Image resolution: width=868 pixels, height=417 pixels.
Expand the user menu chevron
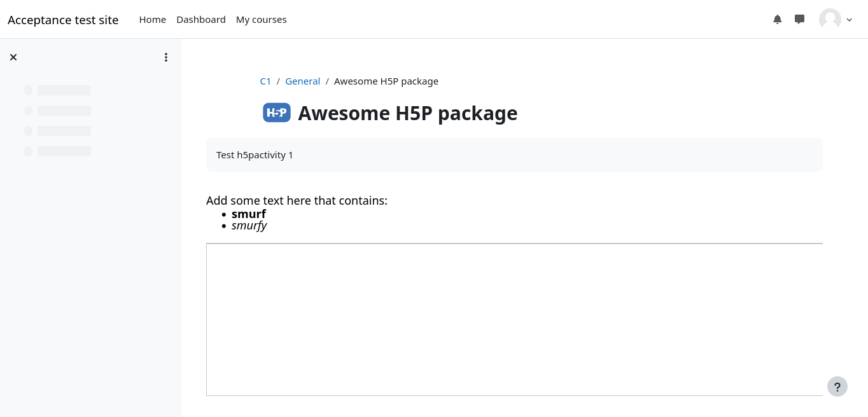click(x=849, y=20)
